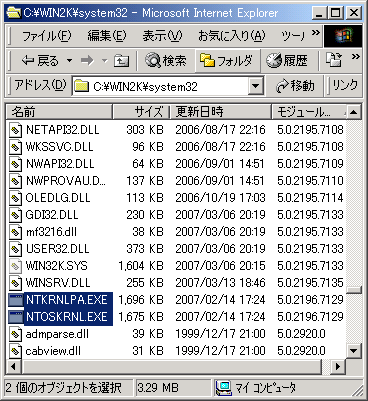Viewport: 368px width, 401px height.
Task: Click the vertical scrollbar up arrow
Action: click(353, 112)
